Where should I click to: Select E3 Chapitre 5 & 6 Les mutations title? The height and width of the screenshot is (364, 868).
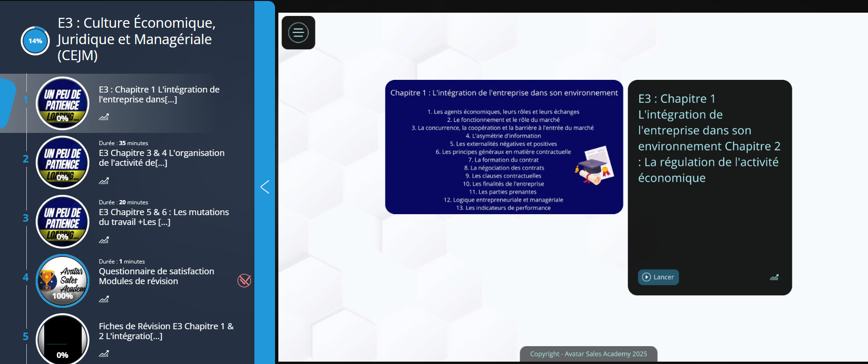pyautogui.click(x=164, y=217)
